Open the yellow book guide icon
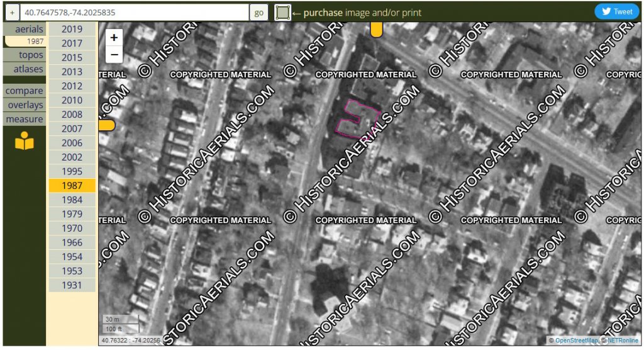644x350 pixels. (25, 141)
